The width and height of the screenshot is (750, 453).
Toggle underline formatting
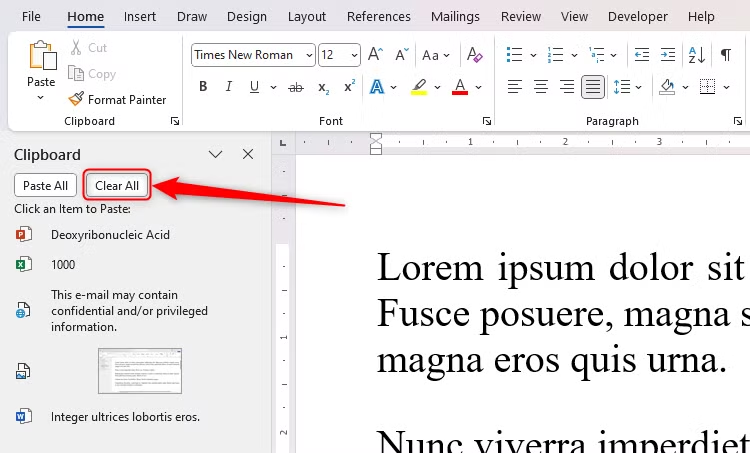point(254,87)
